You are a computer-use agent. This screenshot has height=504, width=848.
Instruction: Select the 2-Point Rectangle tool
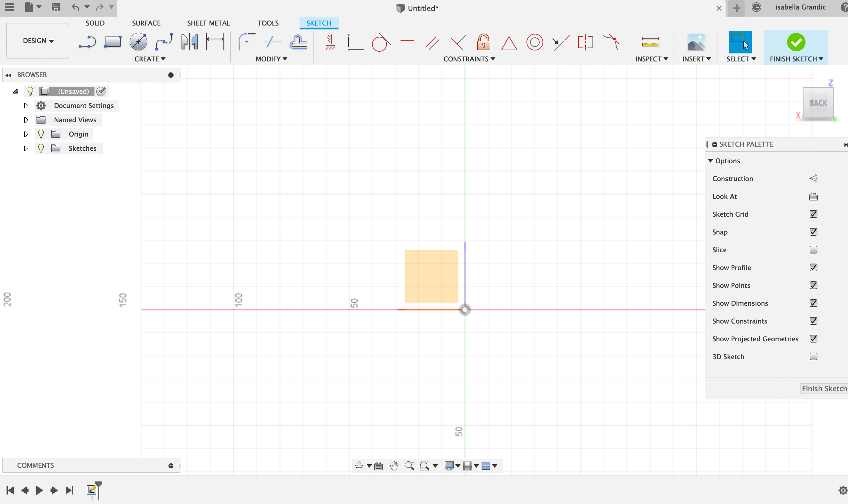pyautogui.click(x=113, y=42)
